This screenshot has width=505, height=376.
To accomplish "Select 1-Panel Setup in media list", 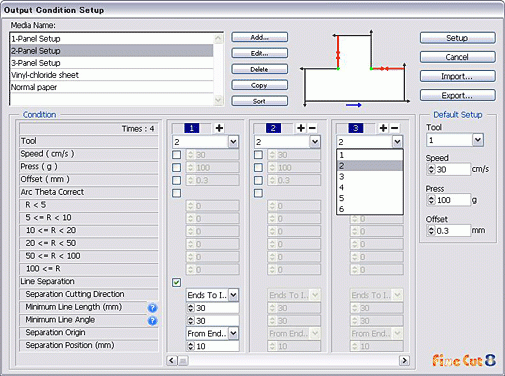I will (112, 39).
